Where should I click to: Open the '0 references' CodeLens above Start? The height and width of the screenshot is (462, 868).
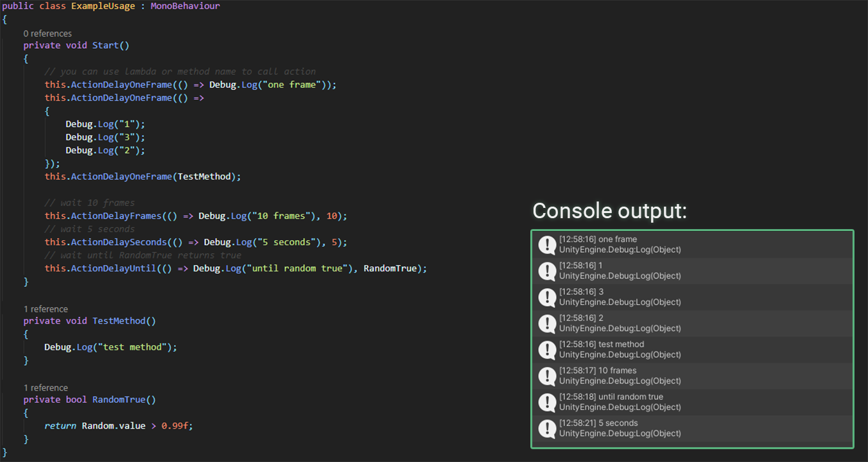point(48,33)
